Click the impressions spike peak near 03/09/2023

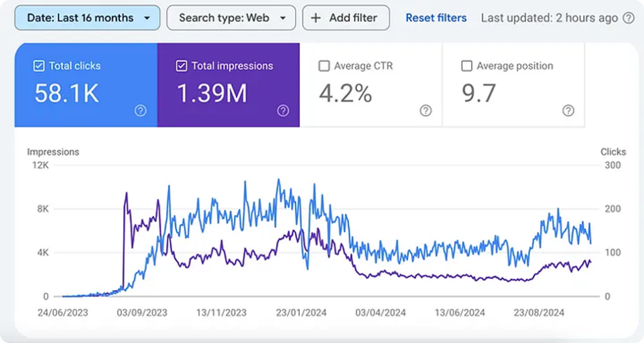click(x=126, y=193)
